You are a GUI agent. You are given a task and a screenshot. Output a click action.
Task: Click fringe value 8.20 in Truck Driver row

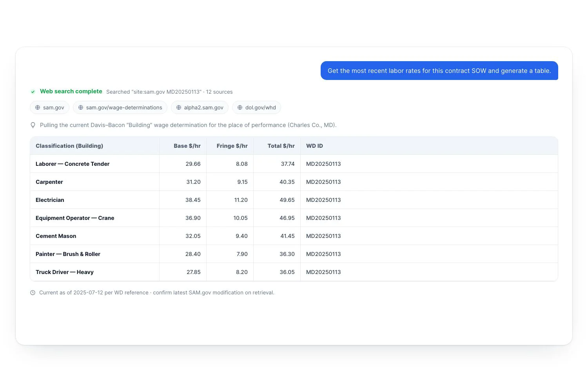pos(241,272)
